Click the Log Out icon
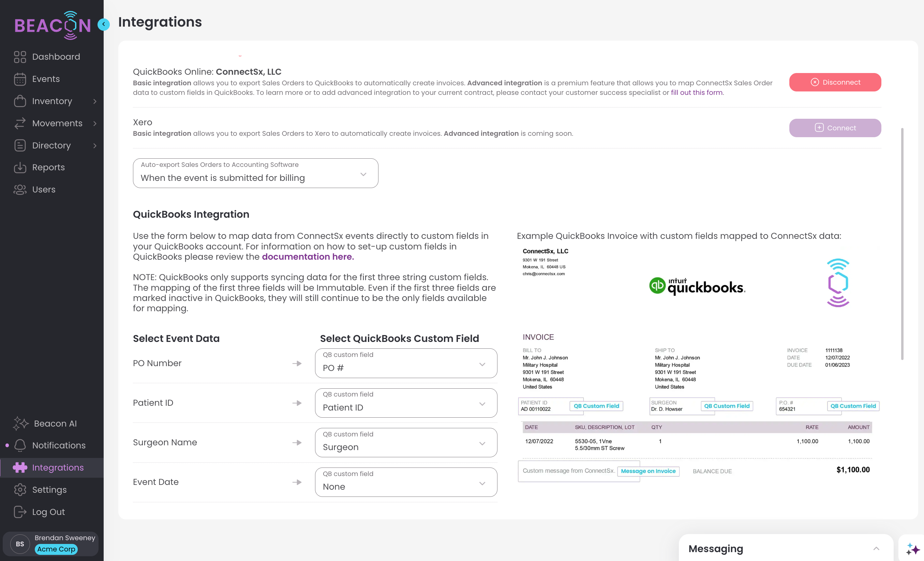This screenshot has height=561, width=924. [x=20, y=512]
